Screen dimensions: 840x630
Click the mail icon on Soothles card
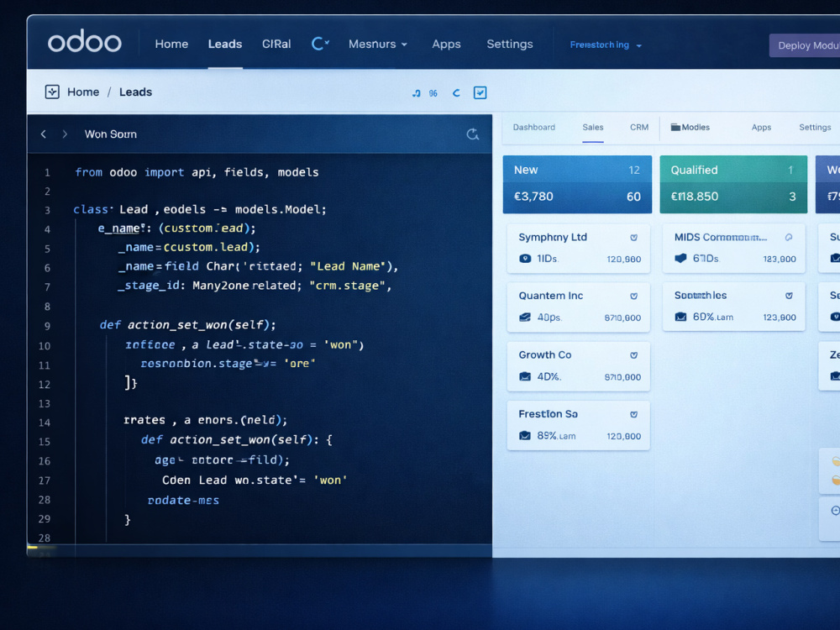[x=680, y=317]
